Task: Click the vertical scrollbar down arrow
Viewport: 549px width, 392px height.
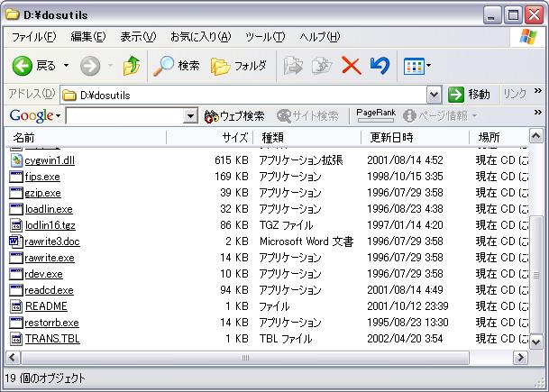Action: click(536, 343)
